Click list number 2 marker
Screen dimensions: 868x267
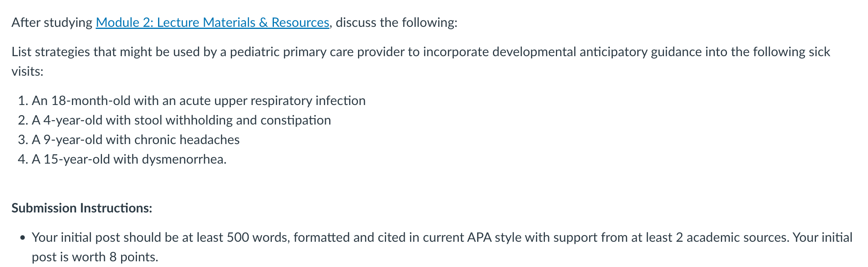[x=23, y=120]
